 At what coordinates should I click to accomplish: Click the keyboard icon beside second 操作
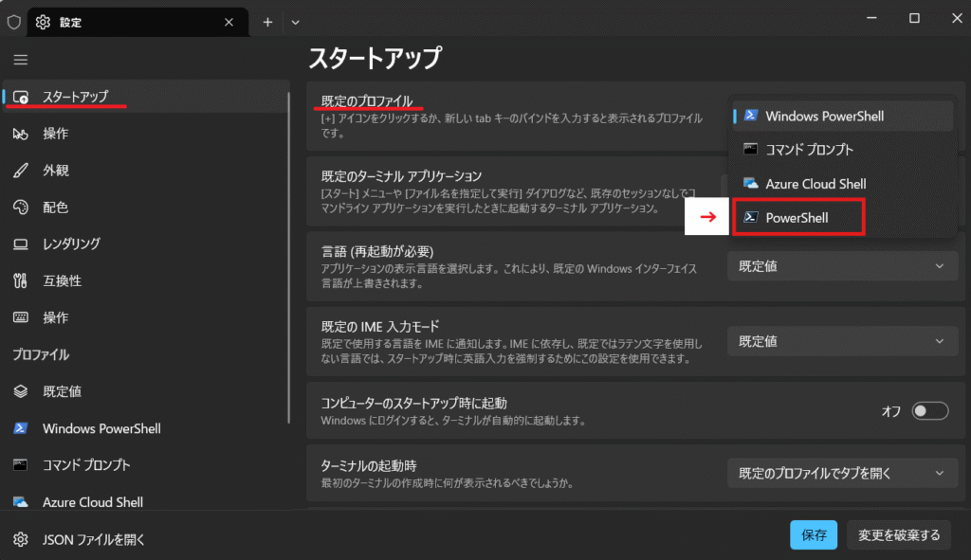coord(21,317)
